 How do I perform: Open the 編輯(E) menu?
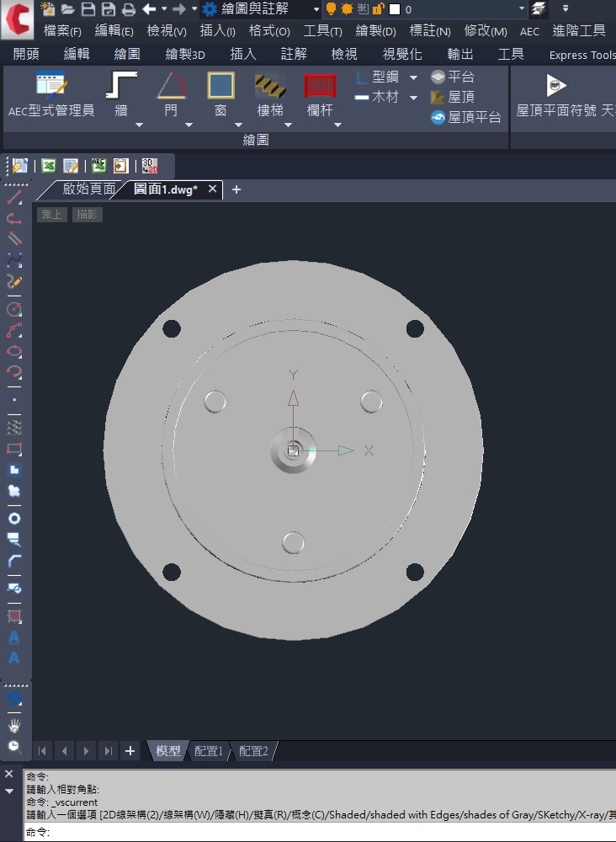[x=114, y=31]
